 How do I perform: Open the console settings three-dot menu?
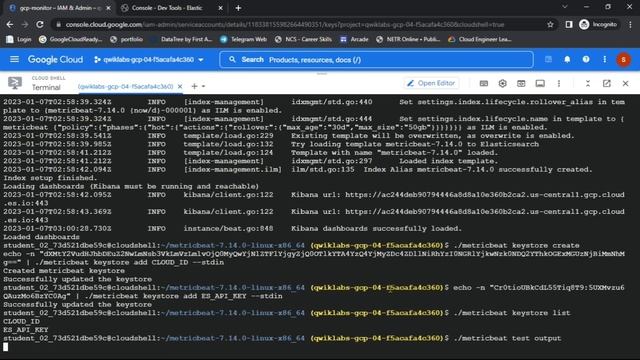pos(604,60)
